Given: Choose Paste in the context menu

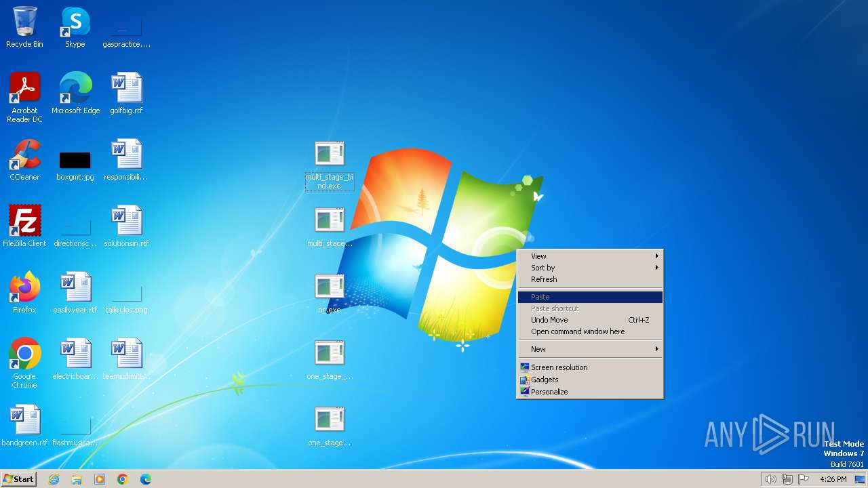Looking at the screenshot, I should (590, 297).
